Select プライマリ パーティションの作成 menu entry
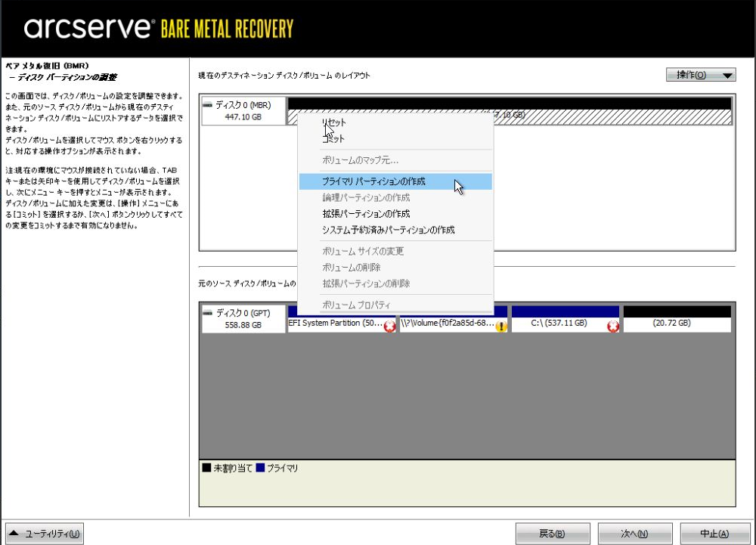This screenshot has width=756, height=545. [x=395, y=181]
